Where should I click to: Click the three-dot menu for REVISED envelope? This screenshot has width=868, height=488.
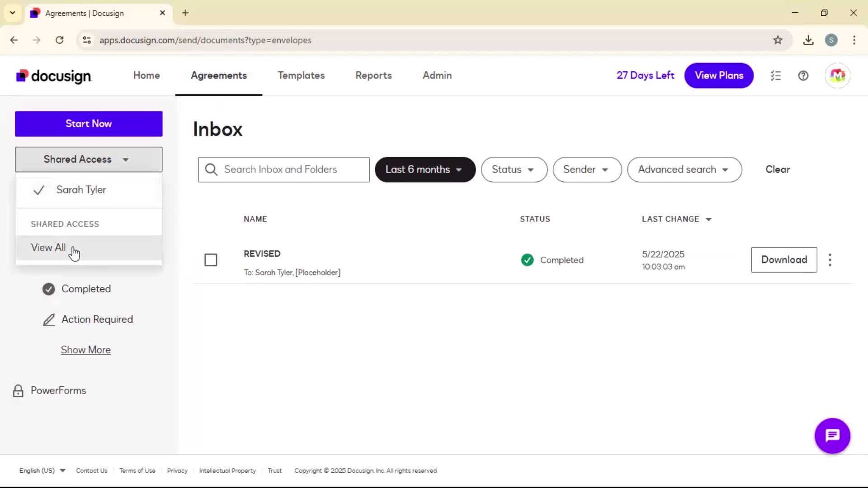point(830,260)
